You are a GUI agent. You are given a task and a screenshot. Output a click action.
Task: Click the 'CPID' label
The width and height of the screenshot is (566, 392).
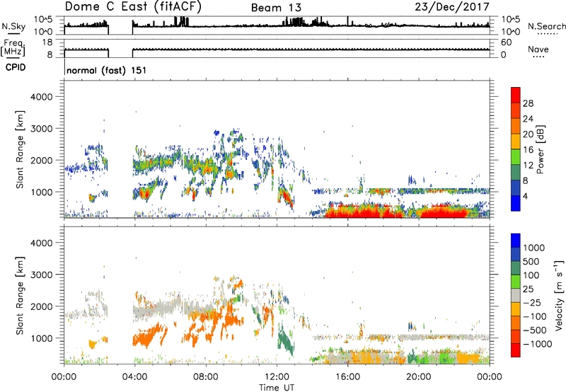16,67
